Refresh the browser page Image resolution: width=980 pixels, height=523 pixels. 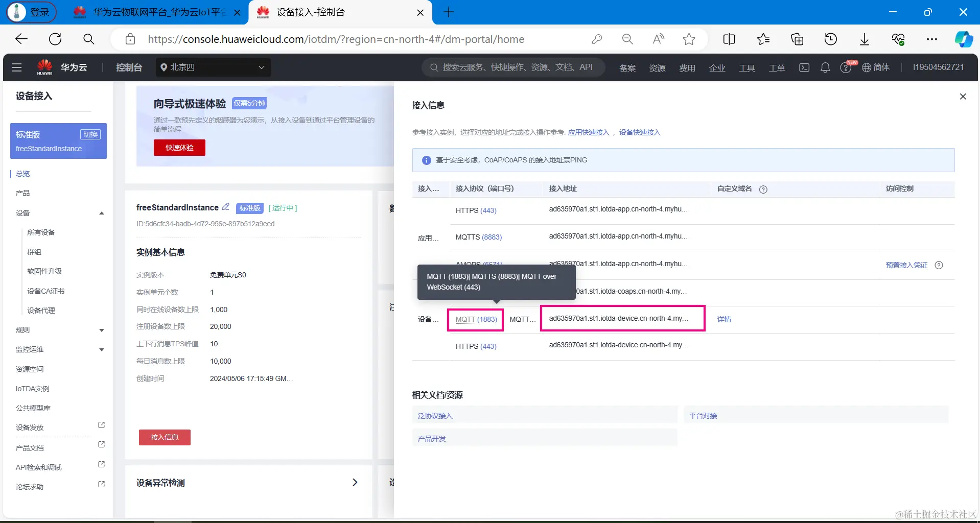pos(55,39)
